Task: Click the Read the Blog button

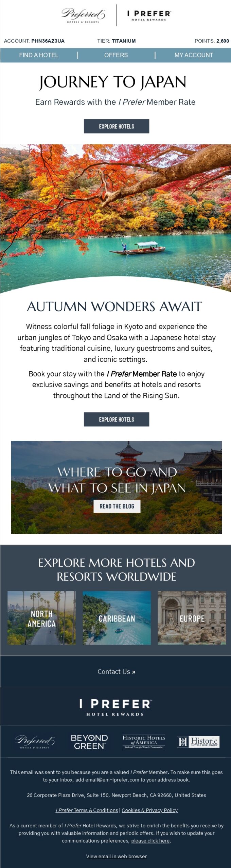Action: pyautogui.click(x=117, y=506)
